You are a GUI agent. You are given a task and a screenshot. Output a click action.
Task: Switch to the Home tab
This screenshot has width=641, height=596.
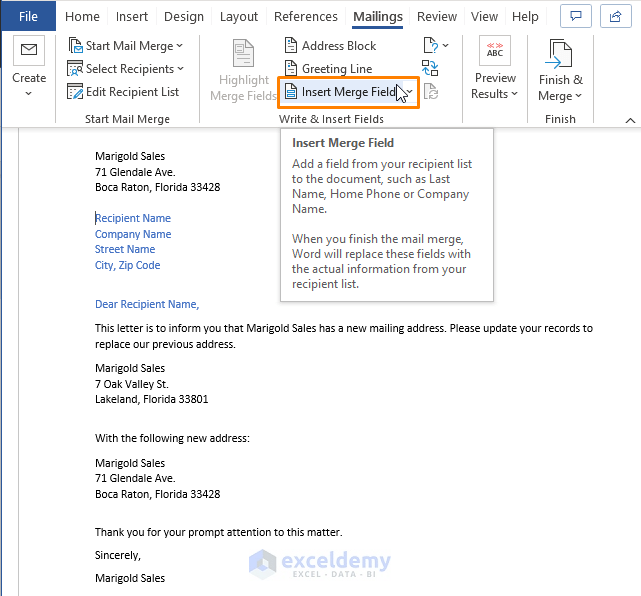click(82, 16)
